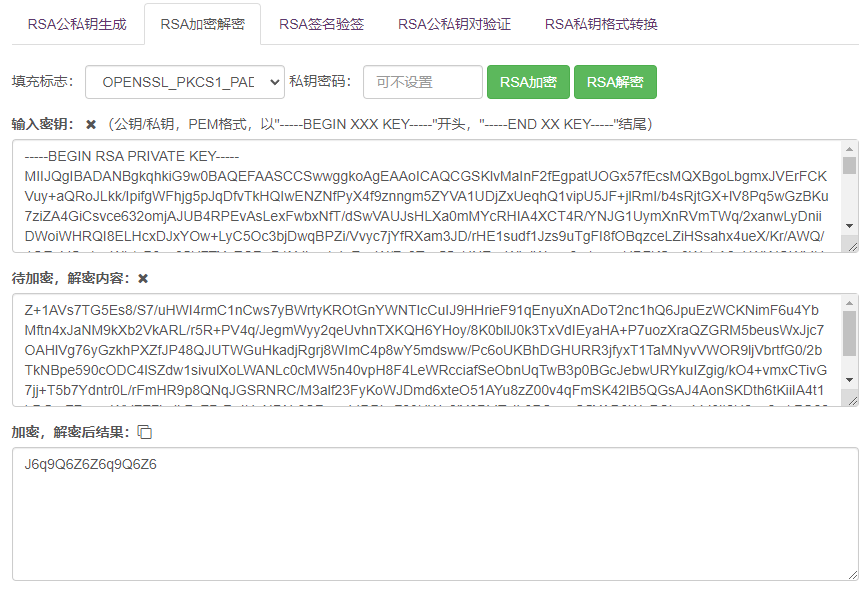Focus the 私钥密码 password field

[422, 82]
